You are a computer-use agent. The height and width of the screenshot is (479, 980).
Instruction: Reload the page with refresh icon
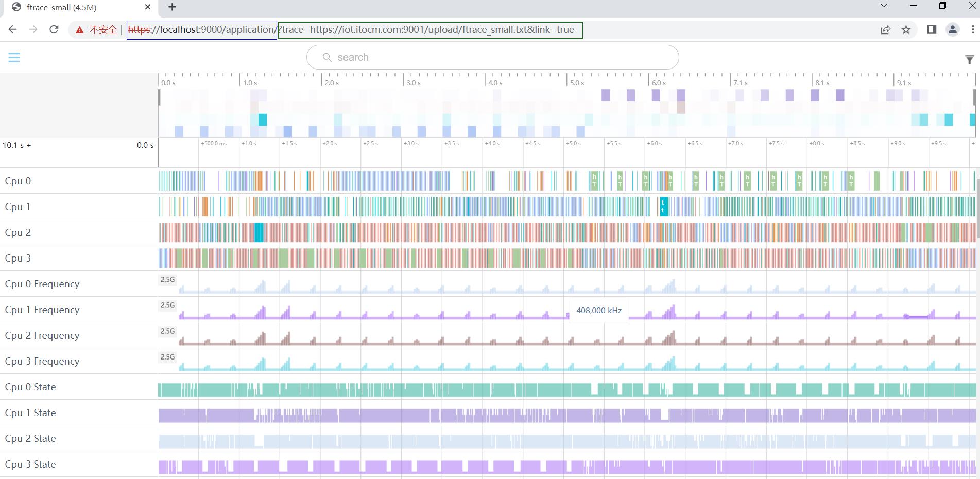tap(54, 29)
